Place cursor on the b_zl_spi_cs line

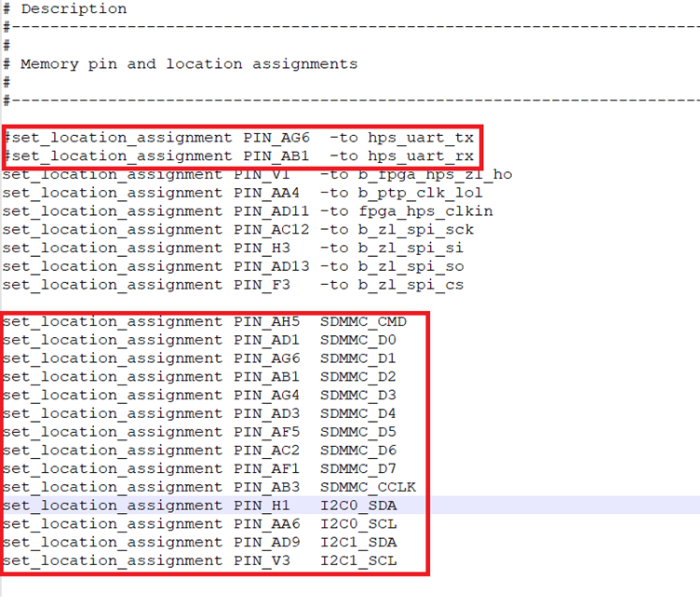click(233, 286)
